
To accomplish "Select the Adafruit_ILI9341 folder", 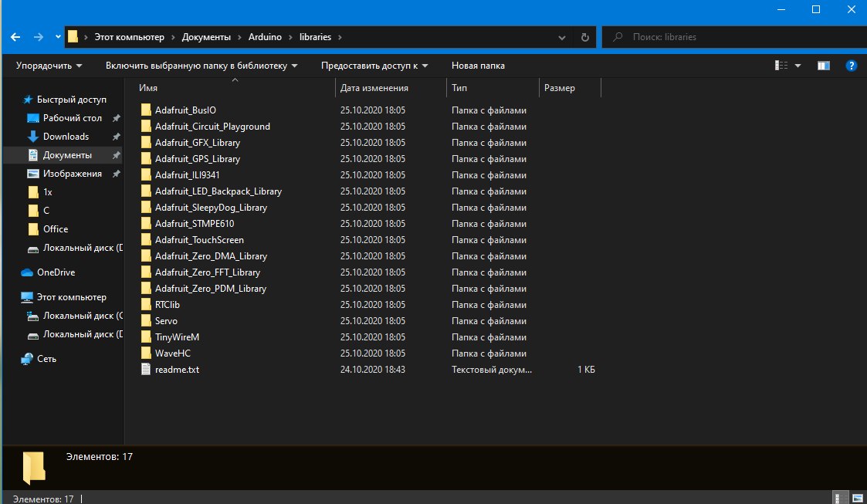I will click(x=187, y=174).
